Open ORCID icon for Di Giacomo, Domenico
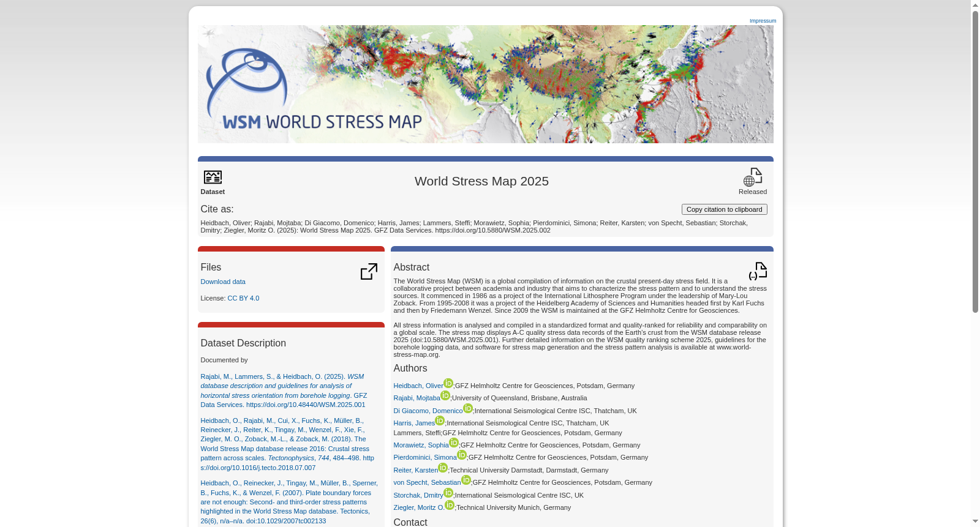The width and height of the screenshot is (980, 527). 468,408
